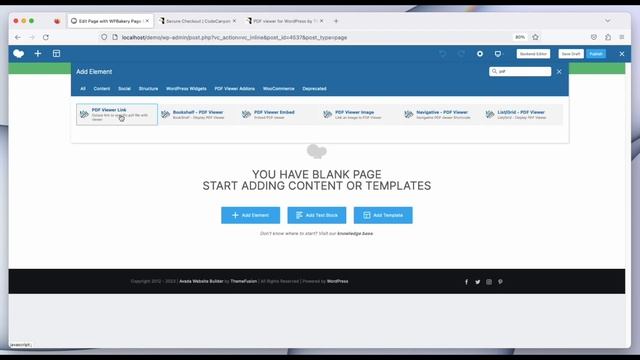Viewport: 640px width, 360px height.
Task: Click the WPBakery cloud logo icon
Action: (x=18, y=53)
